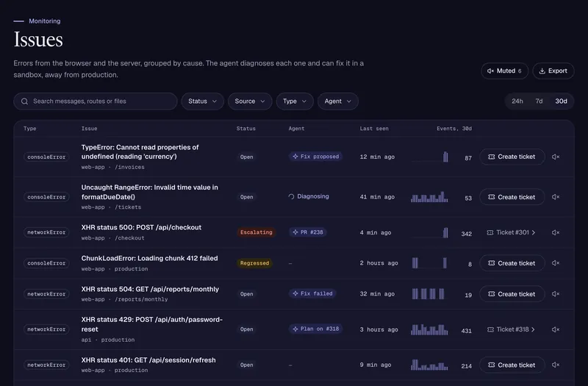
Task: Mute the XHR status 429 password-reset issue
Action: click(556, 329)
